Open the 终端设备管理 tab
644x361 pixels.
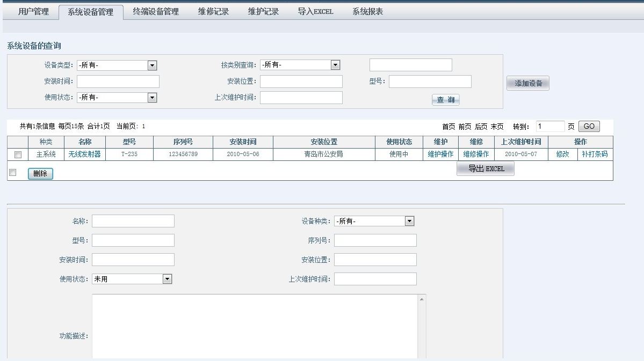tap(156, 12)
